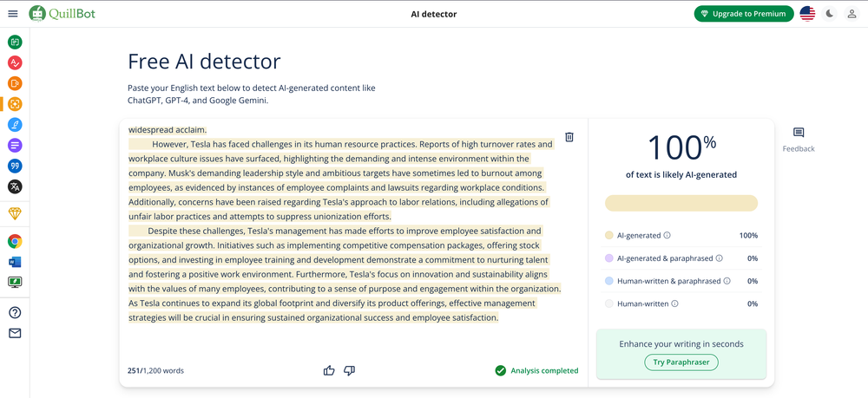Toggle dark mode moon icon
The width and height of the screenshot is (868, 398).
829,14
